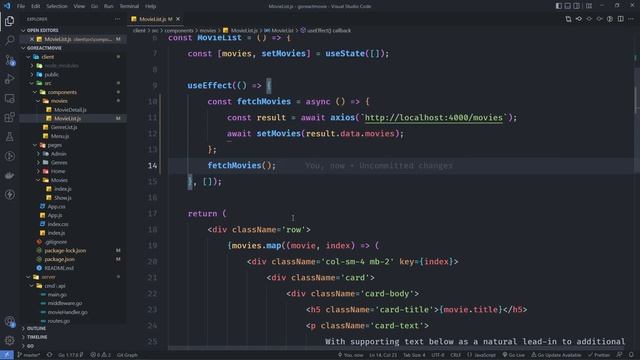Viewport: 640px width, 360px height.
Task: Click Go Update Available in status bar
Action: [x=556, y=355]
